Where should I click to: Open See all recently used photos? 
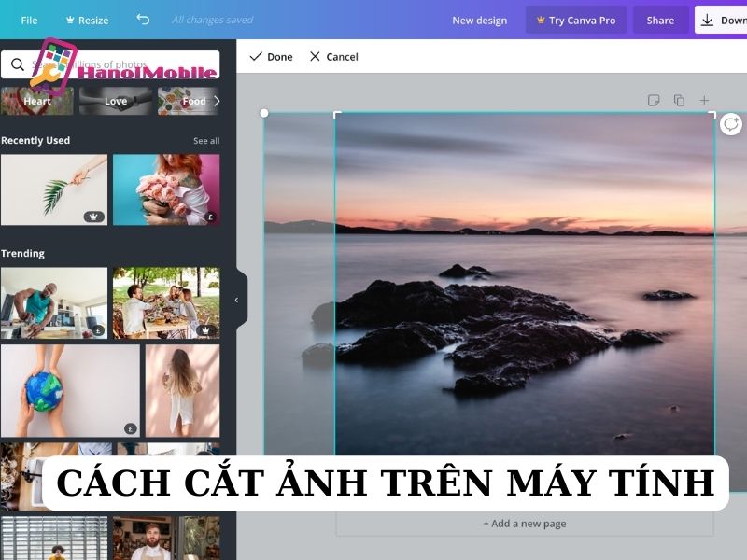click(x=206, y=141)
